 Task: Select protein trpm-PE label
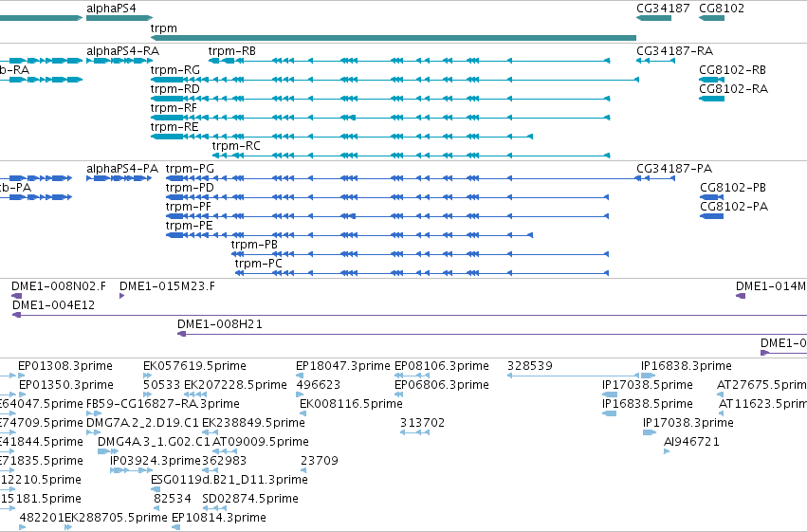tap(189, 226)
